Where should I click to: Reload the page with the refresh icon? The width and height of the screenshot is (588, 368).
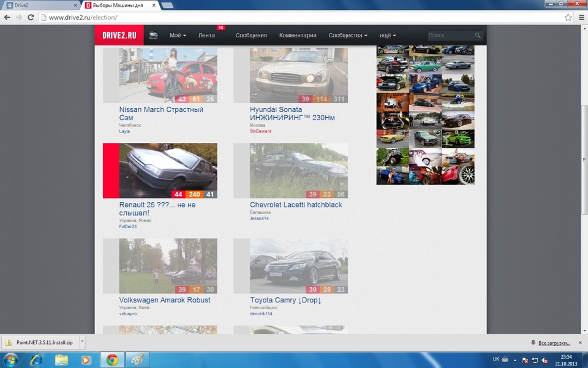pos(31,17)
